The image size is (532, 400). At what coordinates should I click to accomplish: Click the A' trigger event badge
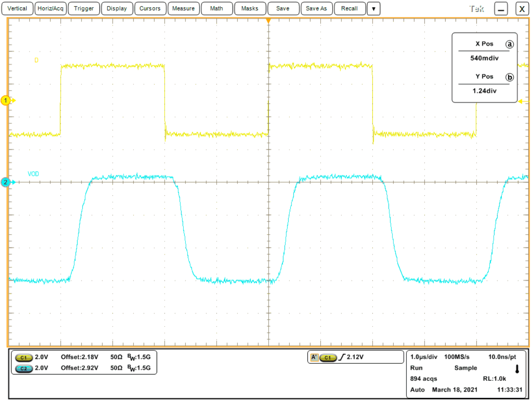tap(315, 357)
